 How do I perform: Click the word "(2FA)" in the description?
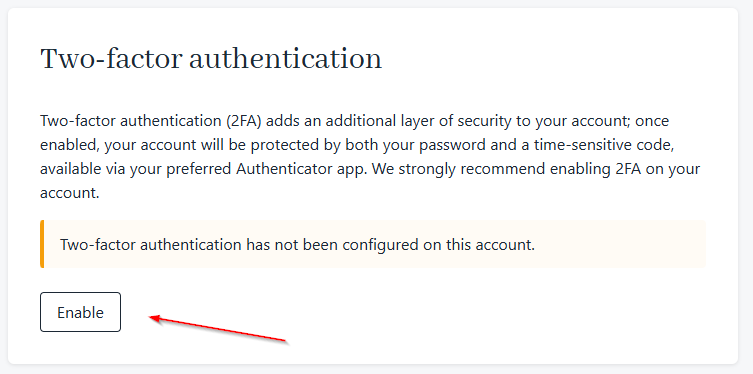[244, 121]
